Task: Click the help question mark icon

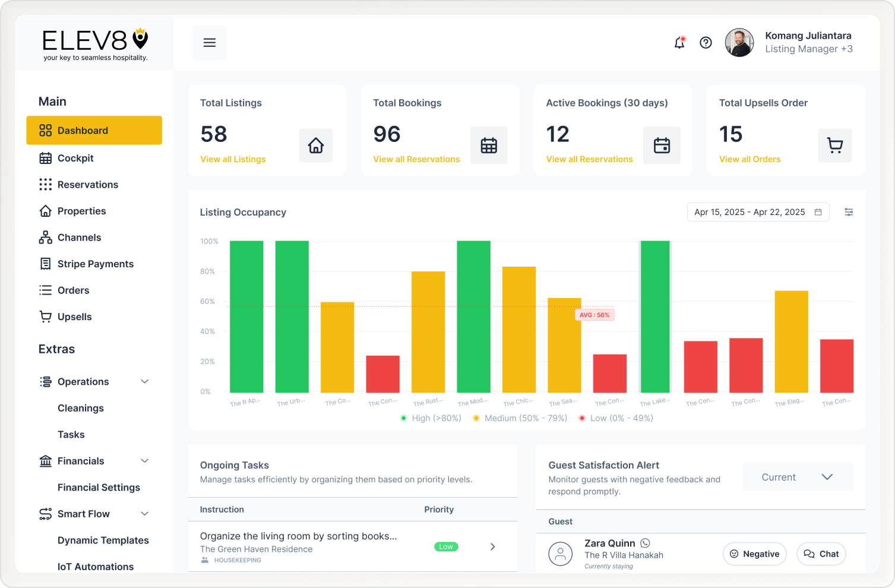Action: point(706,43)
